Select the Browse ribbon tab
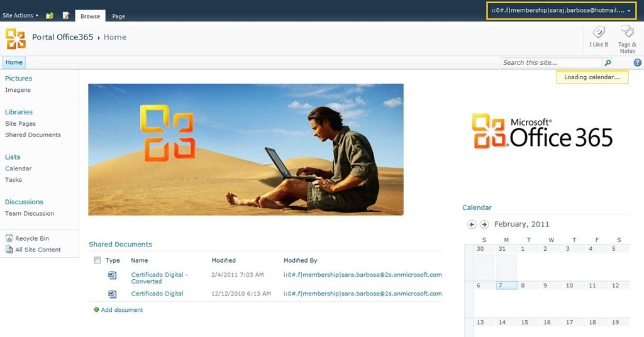This screenshot has height=337, width=644. tap(90, 16)
